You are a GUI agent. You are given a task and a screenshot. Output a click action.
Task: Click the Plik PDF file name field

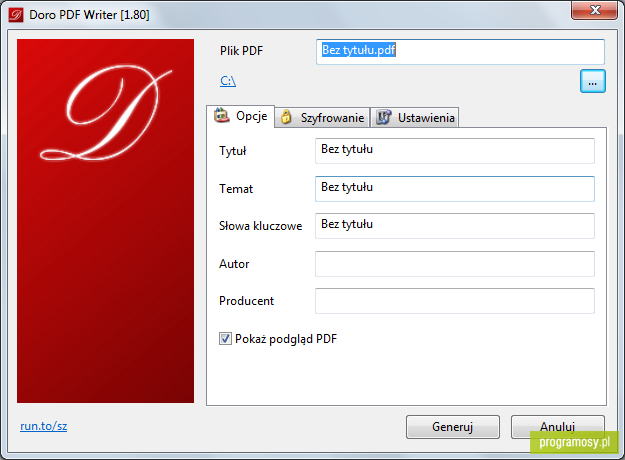[x=460, y=52]
